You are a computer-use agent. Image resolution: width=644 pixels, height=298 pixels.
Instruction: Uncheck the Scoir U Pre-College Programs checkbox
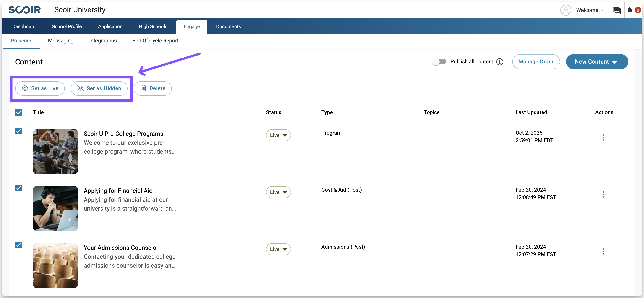point(18,131)
